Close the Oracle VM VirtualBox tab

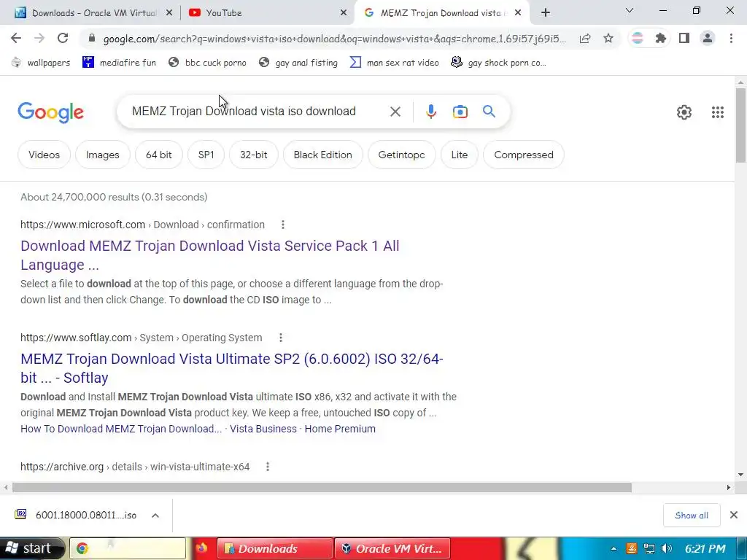[169, 13]
